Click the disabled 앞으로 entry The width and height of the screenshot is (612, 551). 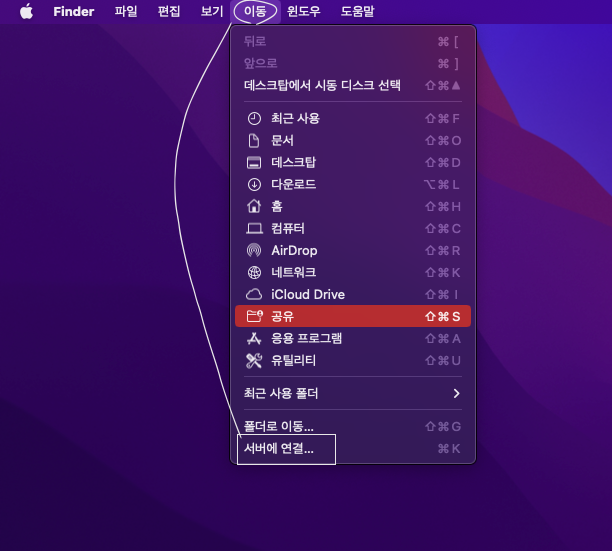click(353, 63)
